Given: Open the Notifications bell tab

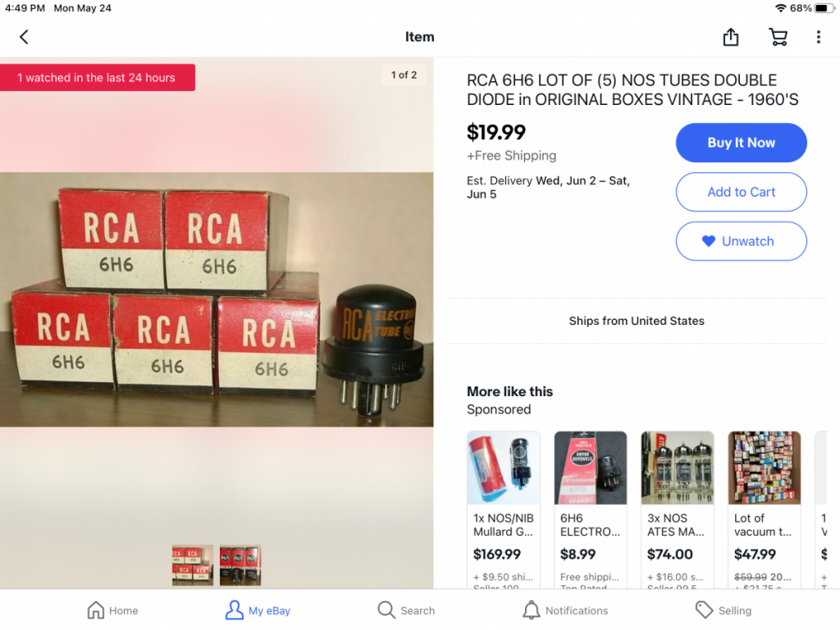Looking at the screenshot, I should [565, 610].
